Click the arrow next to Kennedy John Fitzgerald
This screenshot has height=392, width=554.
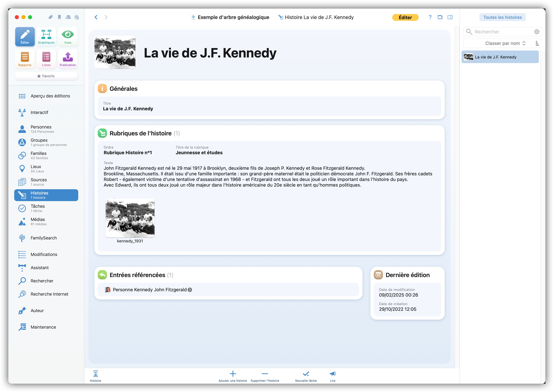[x=190, y=290]
